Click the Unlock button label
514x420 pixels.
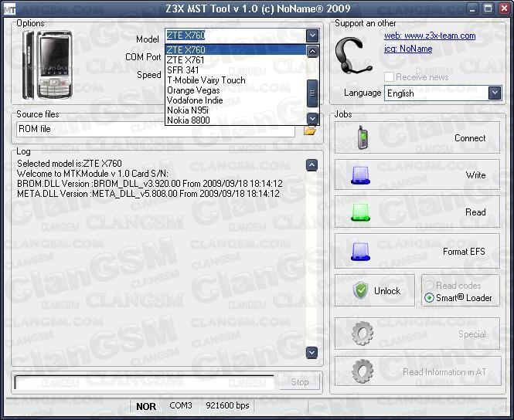(387, 291)
